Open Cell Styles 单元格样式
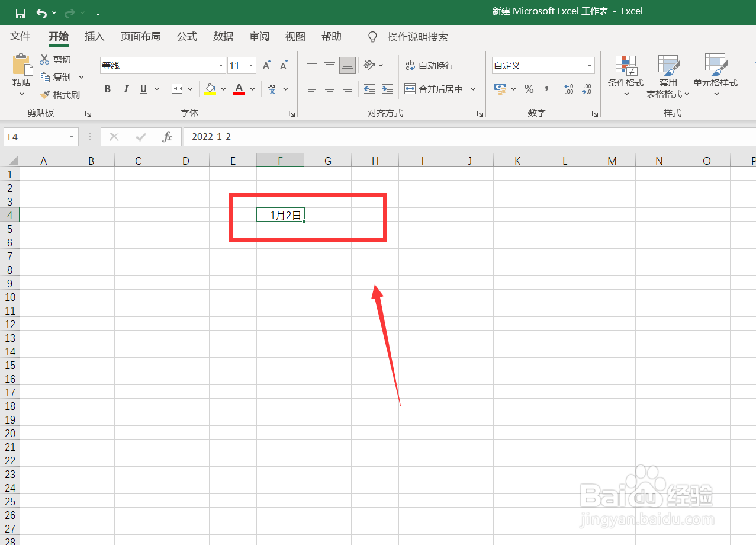 tap(716, 76)
